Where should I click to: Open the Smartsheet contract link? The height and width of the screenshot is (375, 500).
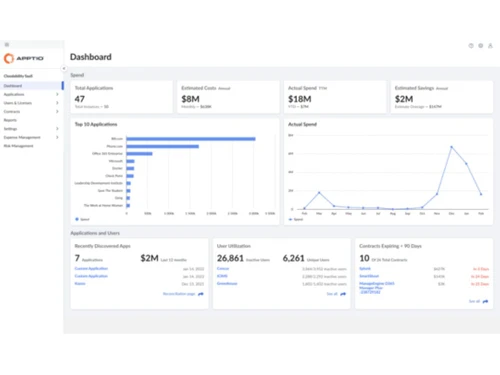pos(369,276)
